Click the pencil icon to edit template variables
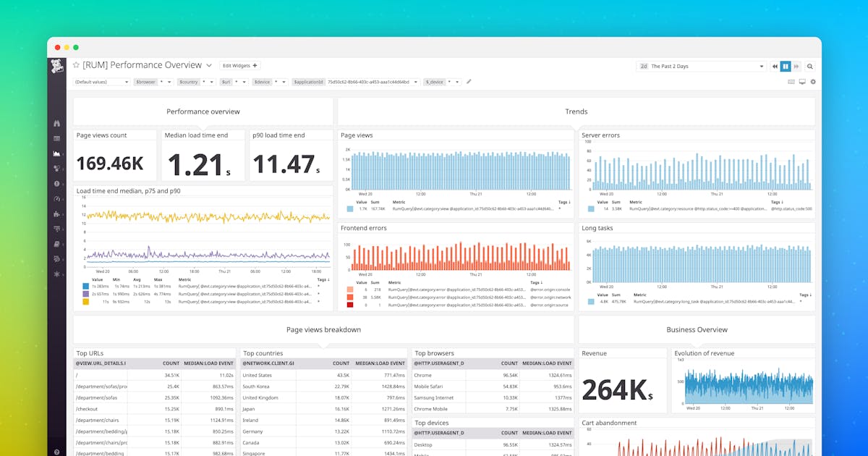The width and height of the screenshot is (868, 456). point(469,82)
